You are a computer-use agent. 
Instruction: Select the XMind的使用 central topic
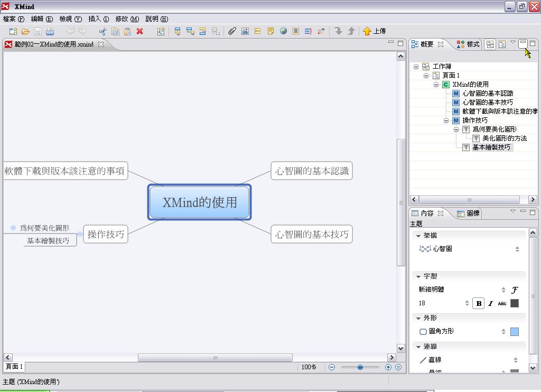click(199, 202)
